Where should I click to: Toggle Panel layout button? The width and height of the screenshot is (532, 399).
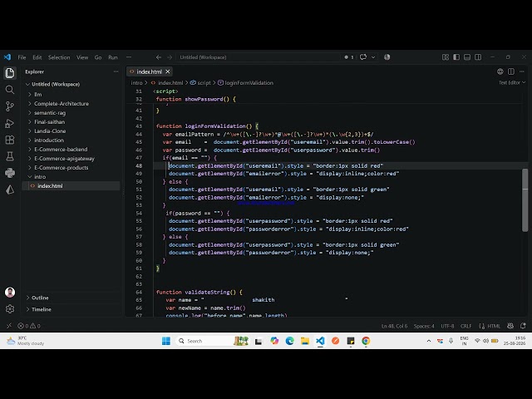pyautogui.click(x=467, y=57)
